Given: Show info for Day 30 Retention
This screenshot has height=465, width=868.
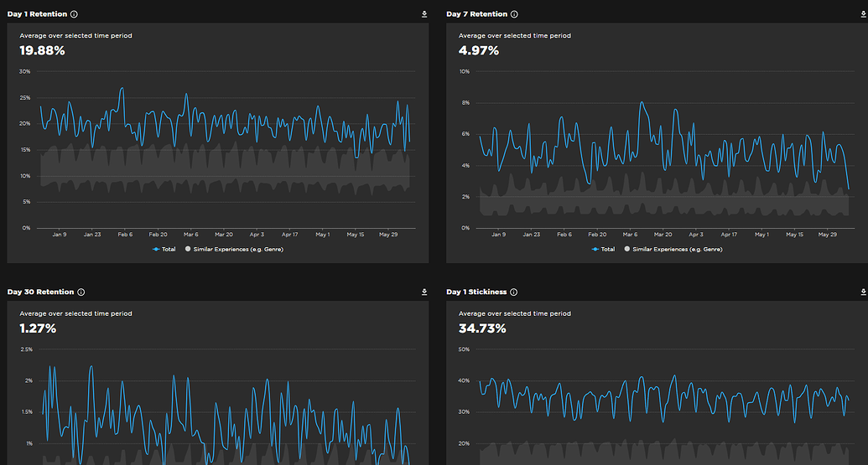Looking at the screenshot, I should [x=81, y=292].
